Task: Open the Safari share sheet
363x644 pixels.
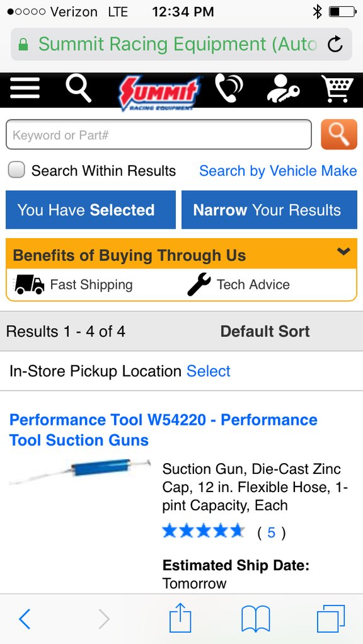Action: coord(180,619)
